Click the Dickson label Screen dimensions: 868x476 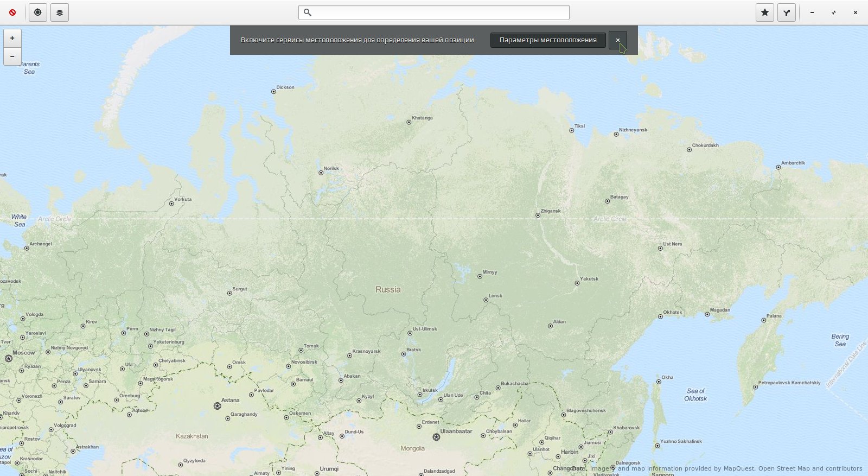(285, 87)
